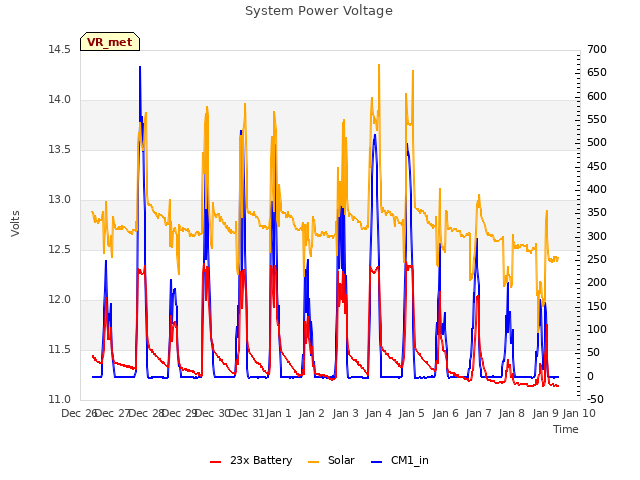Click the 11.0 left axis value

60,400
